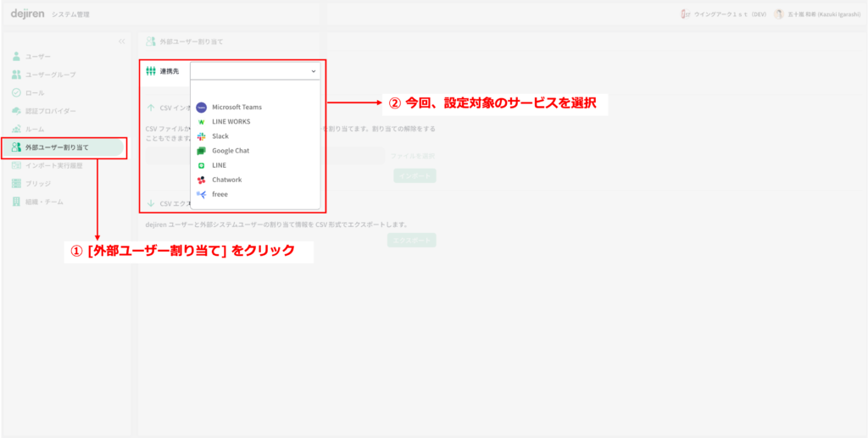Click the 組織・チーム building icon

point(17,202)
